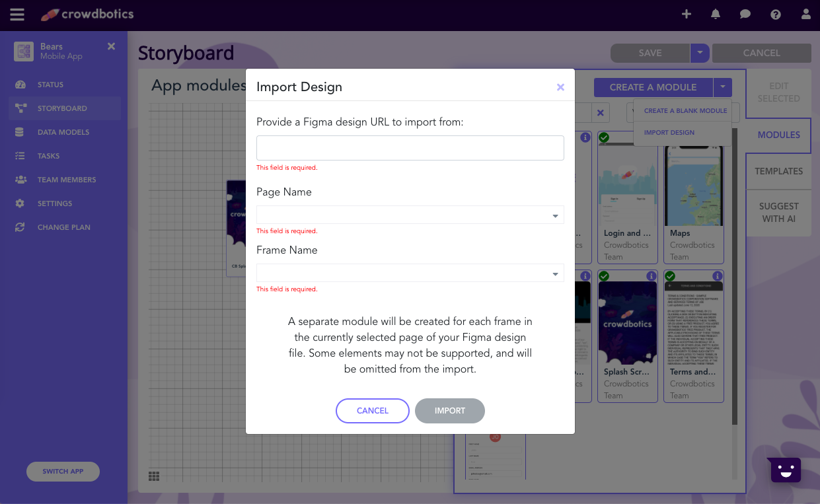Image resolution: width=820 pixels, height=504 pixels.
Task: Click the Data Models label in the sidebar
Action: pyautogui.click(x=63, y=132)
